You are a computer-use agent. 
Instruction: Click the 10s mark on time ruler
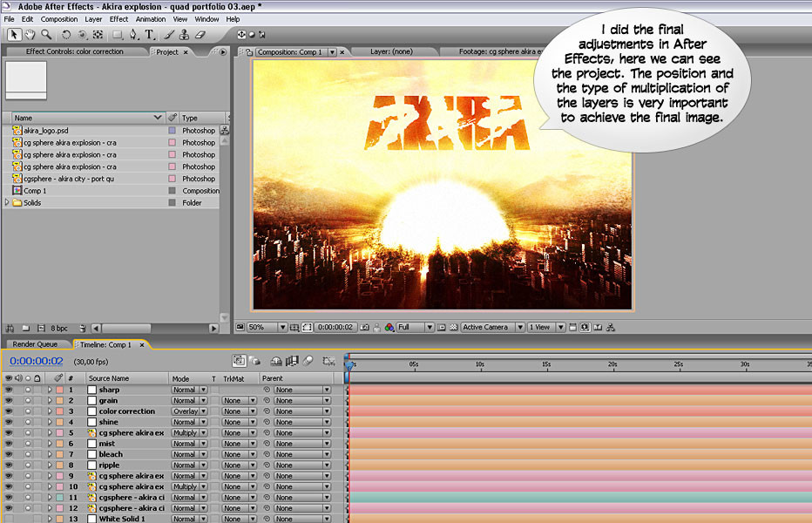479,365
